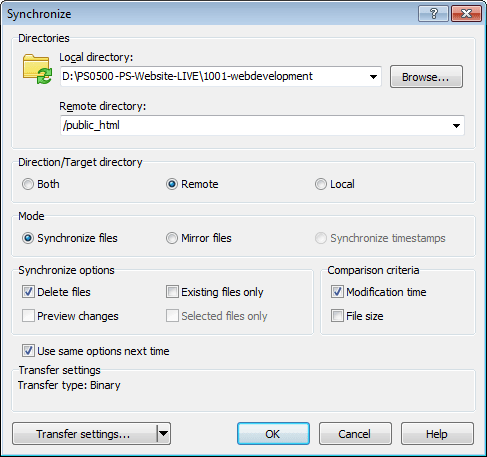Click the folder synchronize icon

[x=37, y=69]
